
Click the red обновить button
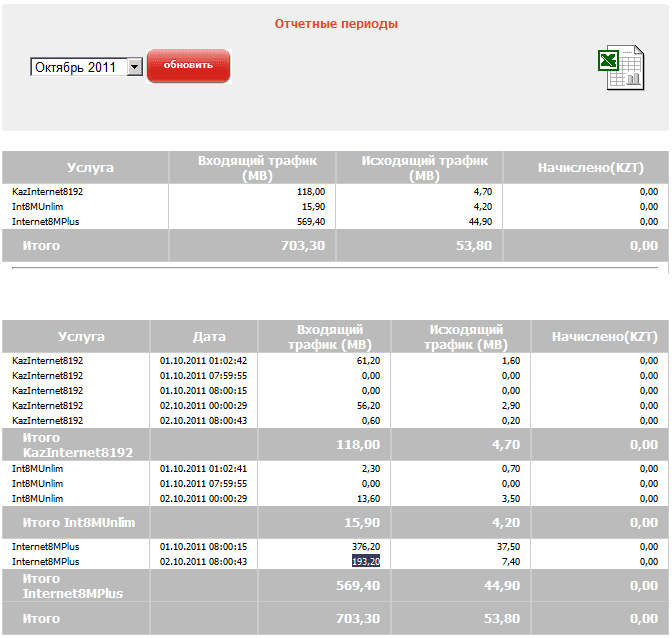click(x=189, y=66)
